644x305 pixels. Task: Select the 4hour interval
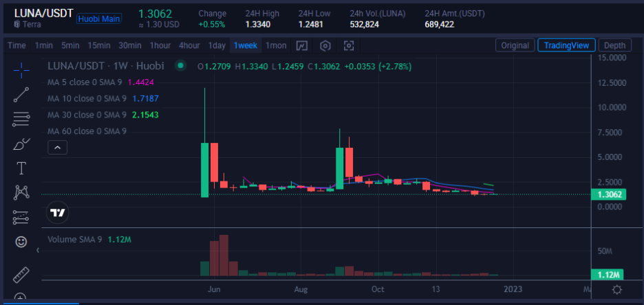(x=189, y=45)
